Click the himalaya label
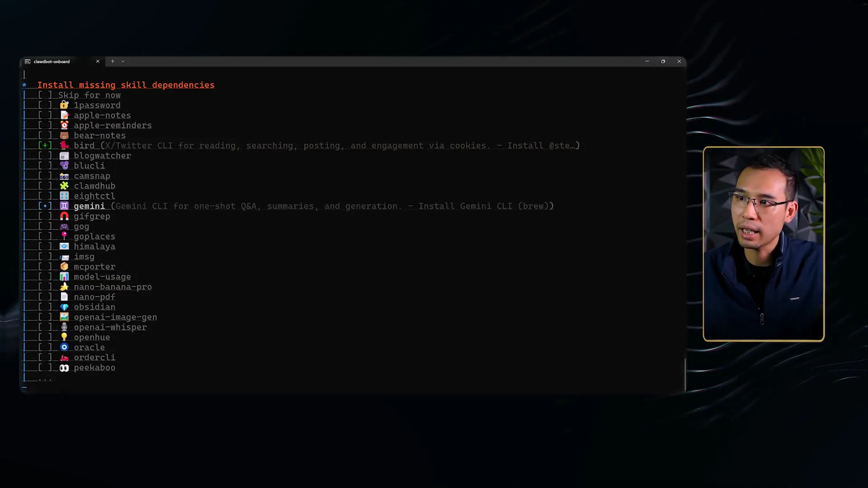868x488 pixels. point(94,246)
